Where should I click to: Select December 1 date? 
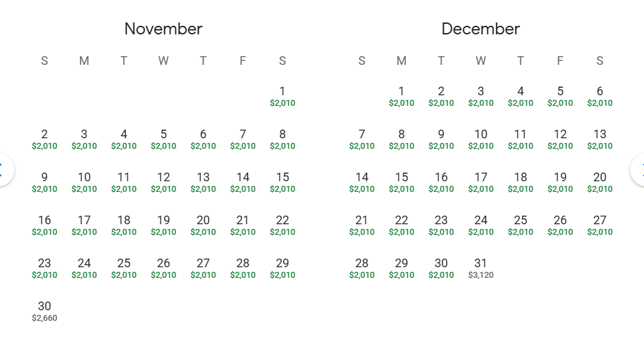coord(401,96)
